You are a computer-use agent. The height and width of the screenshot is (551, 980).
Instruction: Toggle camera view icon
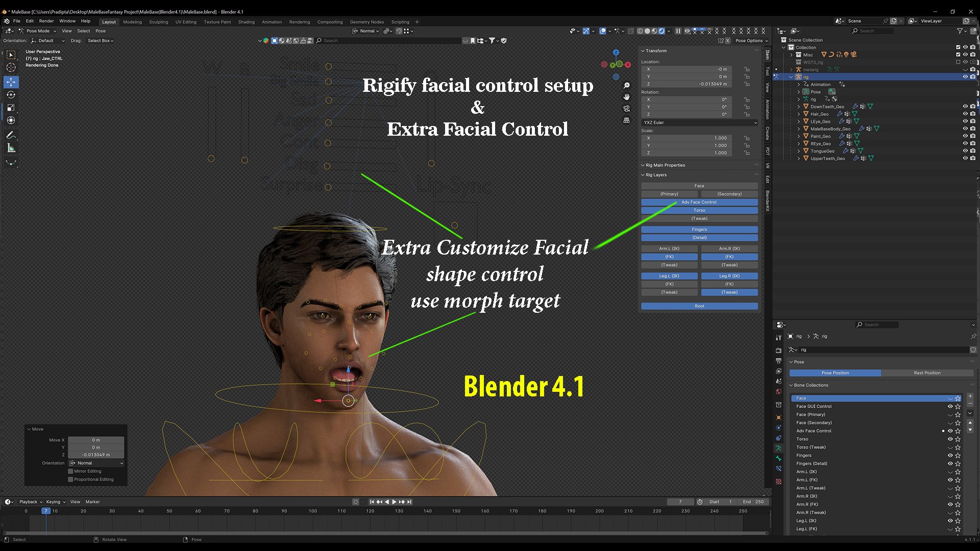click(x=626, y=109)
